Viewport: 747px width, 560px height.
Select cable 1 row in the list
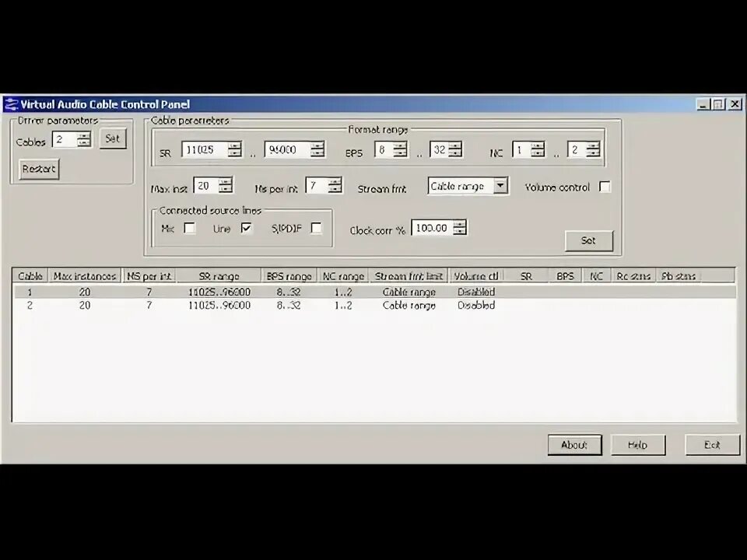coord(374,292)
